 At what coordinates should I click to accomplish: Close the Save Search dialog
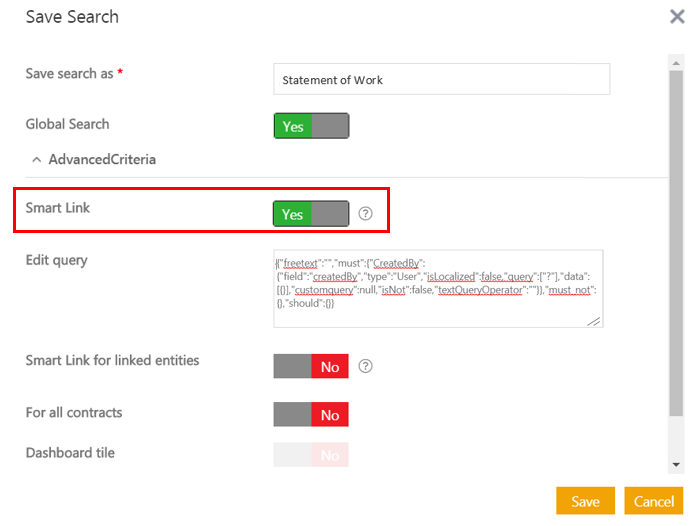click(x=676, y=17)
